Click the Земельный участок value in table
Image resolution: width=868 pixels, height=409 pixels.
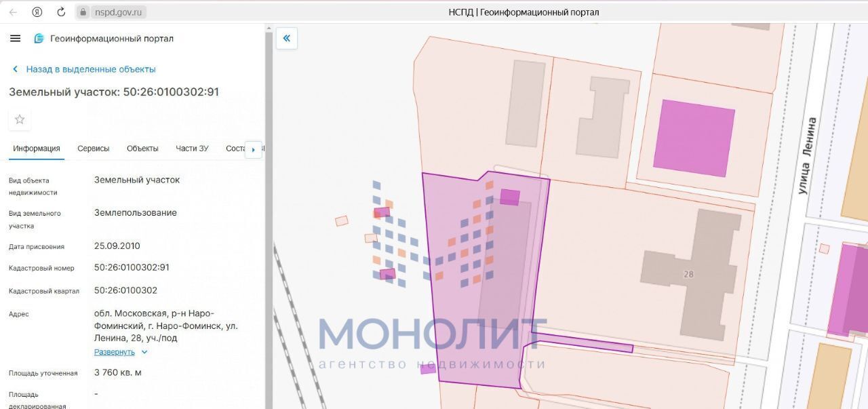tap(137, 180)
